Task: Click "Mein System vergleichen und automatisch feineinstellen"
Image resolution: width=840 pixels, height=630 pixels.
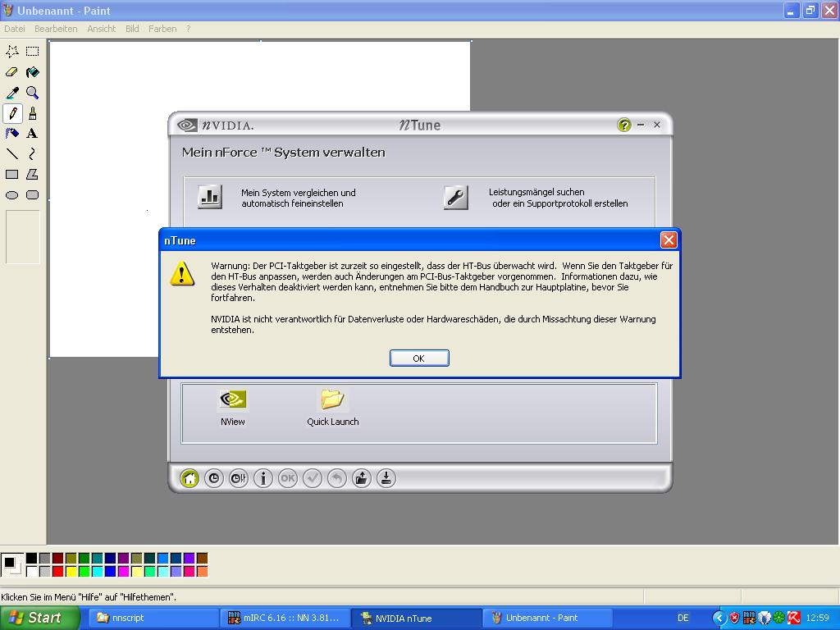Action: [x=299, y=198]
